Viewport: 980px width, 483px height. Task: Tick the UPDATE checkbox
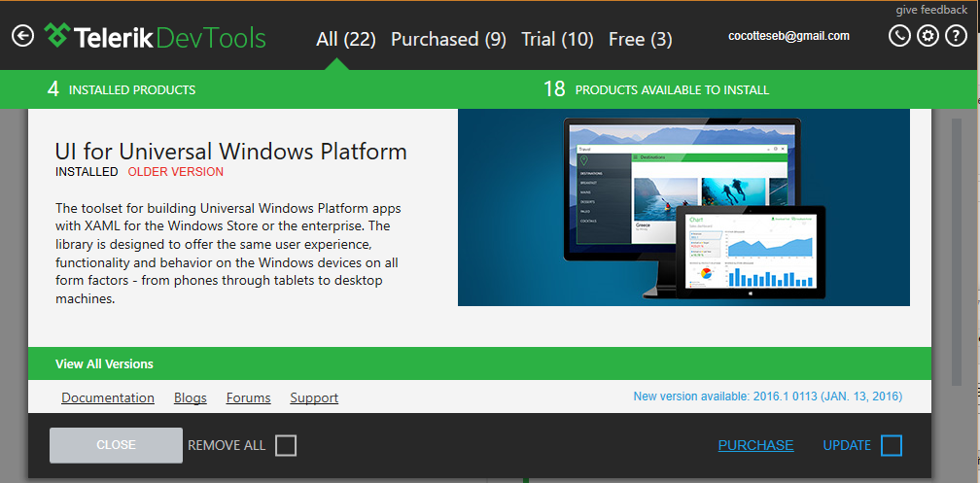coord(892,445)
